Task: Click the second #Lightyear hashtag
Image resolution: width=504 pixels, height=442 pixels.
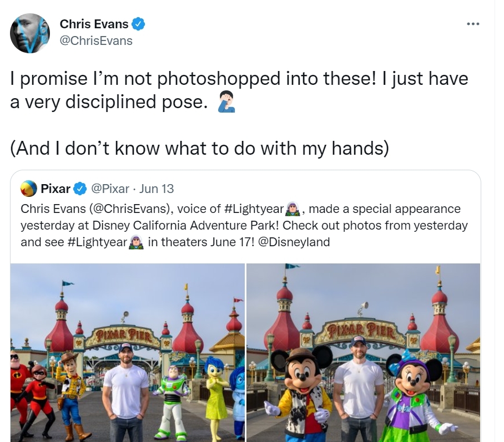Action: (x=98, y=242)
